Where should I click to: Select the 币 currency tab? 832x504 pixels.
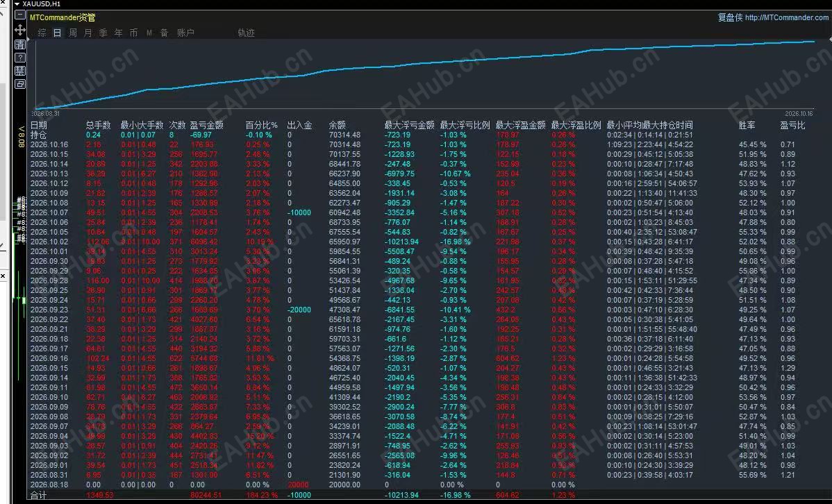tap(134, 33)
